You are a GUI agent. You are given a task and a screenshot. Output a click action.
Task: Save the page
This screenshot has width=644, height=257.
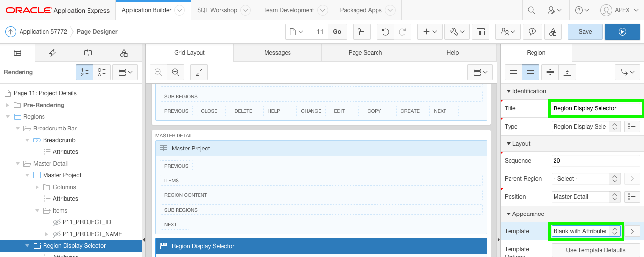[585, 32]
